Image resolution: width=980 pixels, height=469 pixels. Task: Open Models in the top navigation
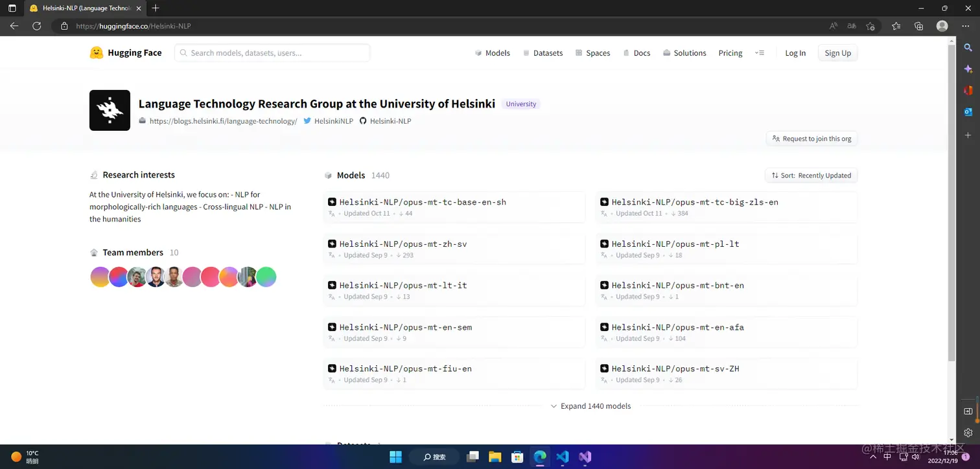point(493,53)
